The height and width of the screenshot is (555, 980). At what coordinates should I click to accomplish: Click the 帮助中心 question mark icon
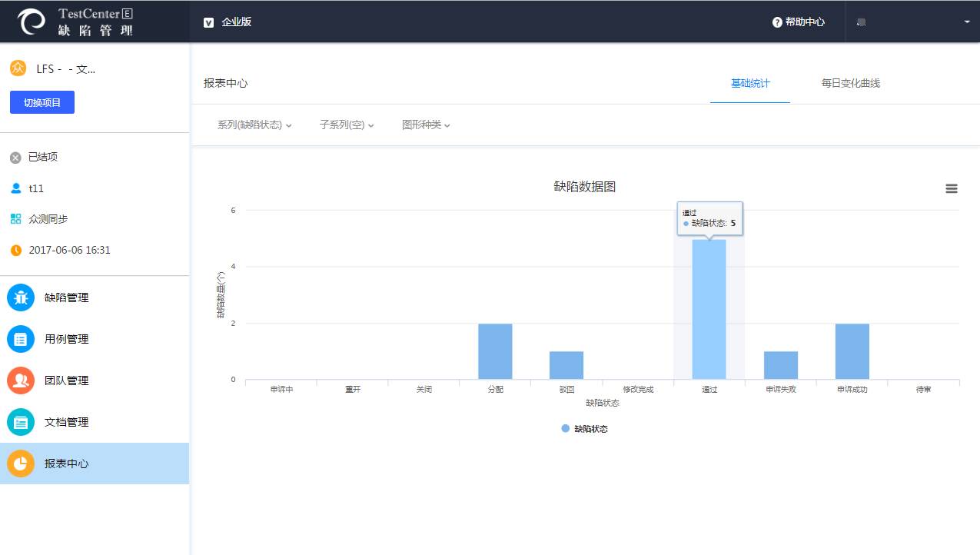click(777, 22)
